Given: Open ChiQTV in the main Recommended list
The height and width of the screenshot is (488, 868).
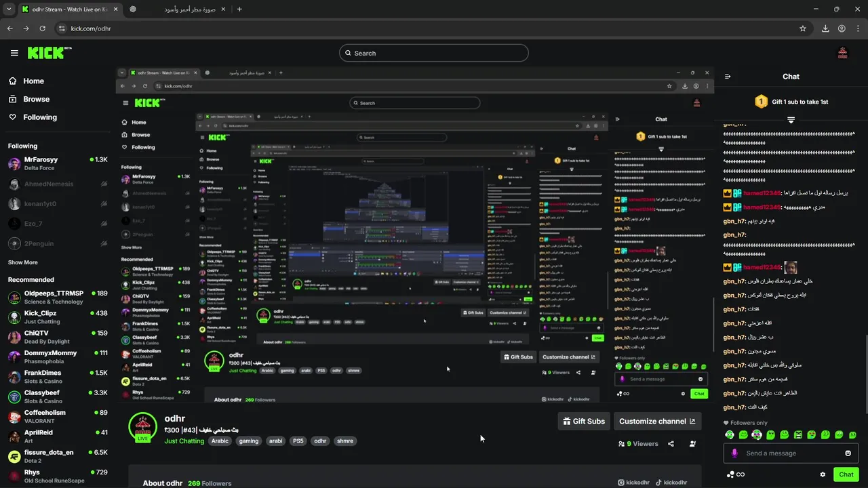Looking at the screenshot, I should tap(58, 337).
